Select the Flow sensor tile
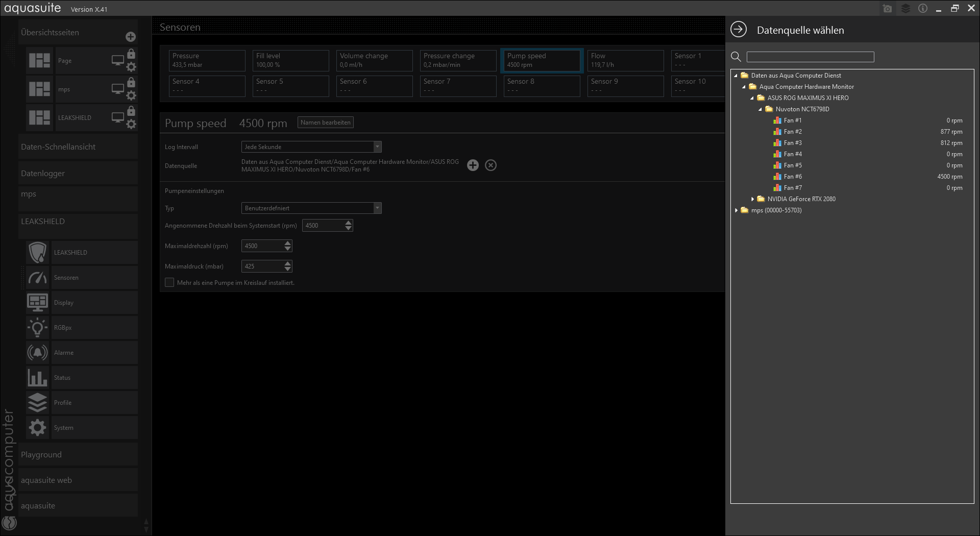 coord(625,60)
